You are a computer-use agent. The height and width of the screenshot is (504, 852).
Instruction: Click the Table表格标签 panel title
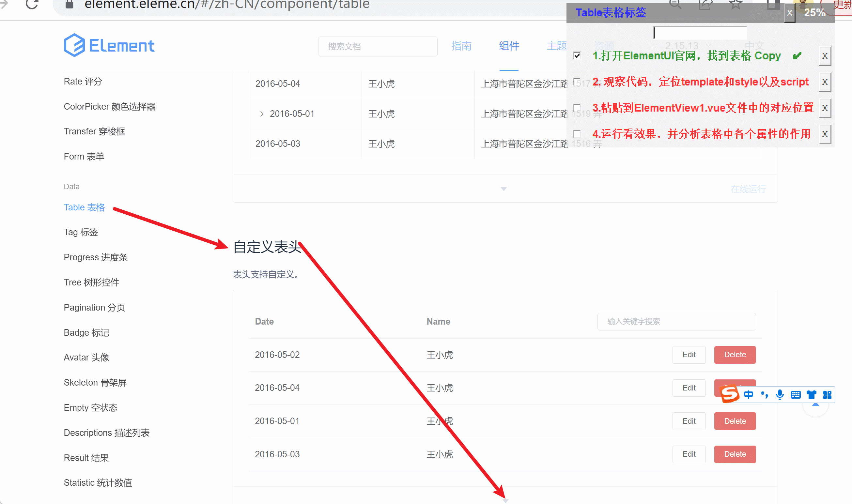click(x=611, y=13)
